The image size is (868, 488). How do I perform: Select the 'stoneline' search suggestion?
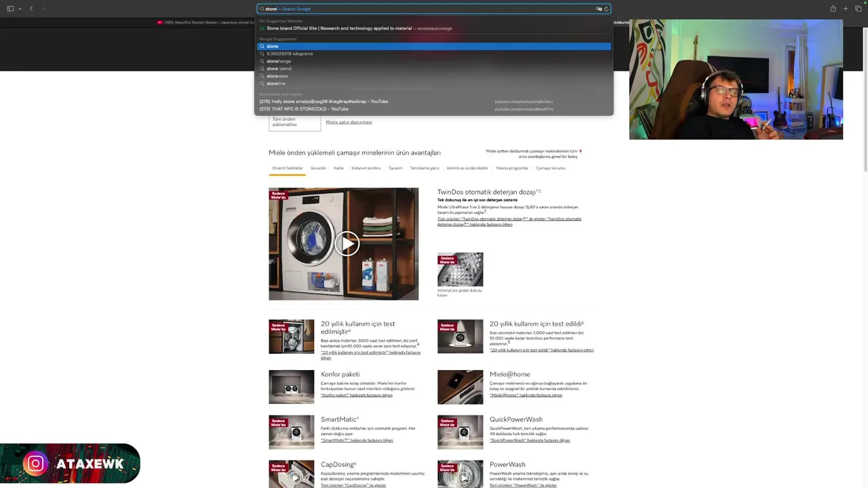coord(434,83)
